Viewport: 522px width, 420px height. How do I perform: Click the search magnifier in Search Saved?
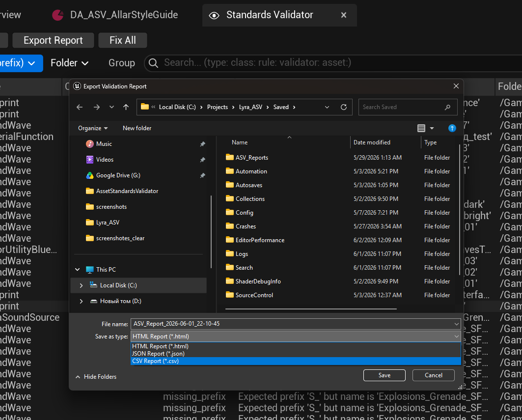point(447,107)
